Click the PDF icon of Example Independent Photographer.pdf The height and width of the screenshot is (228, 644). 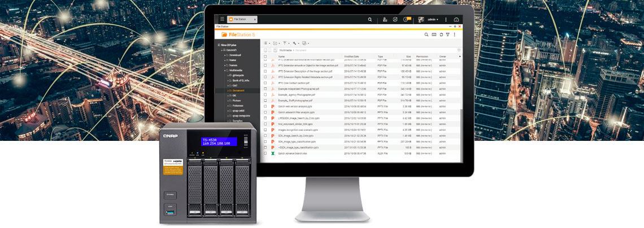272,88
